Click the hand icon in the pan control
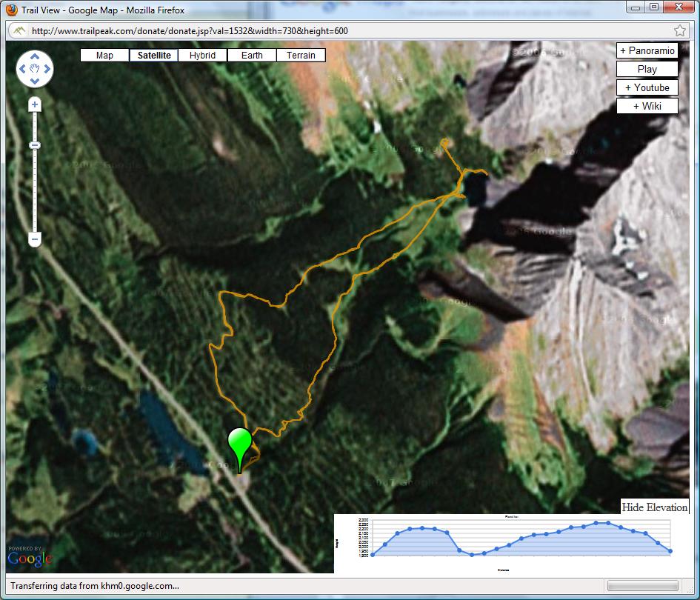Viewport: 700px width, 600px height. click(x=34, y=70)
